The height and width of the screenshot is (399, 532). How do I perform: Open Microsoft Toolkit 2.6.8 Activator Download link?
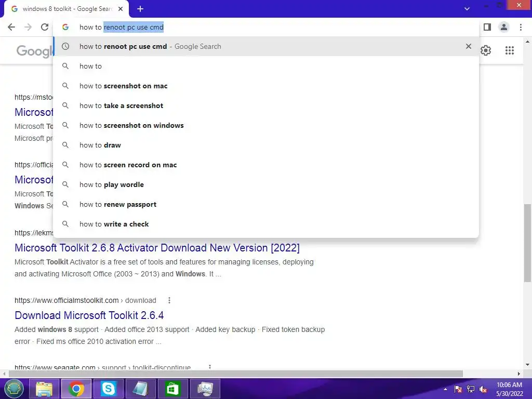pyautogui.click(x=157, y=248)
